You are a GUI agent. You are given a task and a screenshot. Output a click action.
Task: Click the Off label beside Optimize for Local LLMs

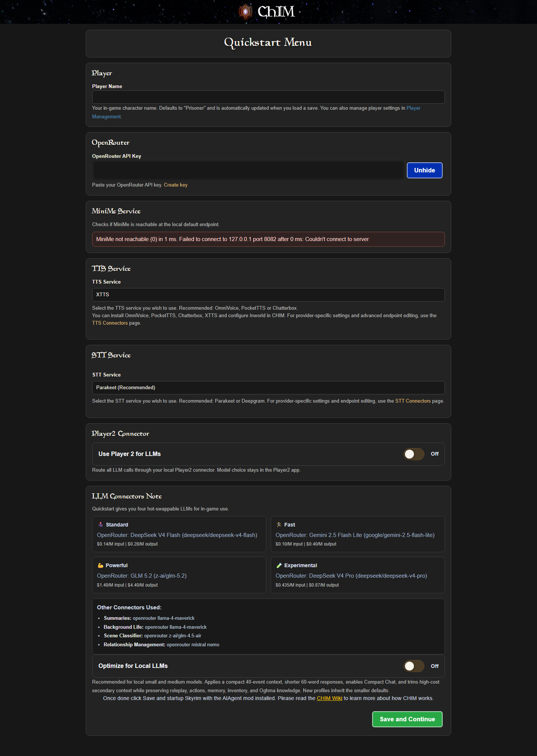(x=434, y=666)
